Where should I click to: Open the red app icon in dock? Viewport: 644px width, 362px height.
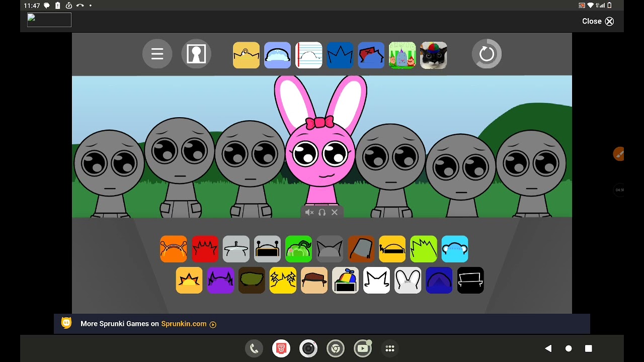pyautogui.click(x=281, y=348)
